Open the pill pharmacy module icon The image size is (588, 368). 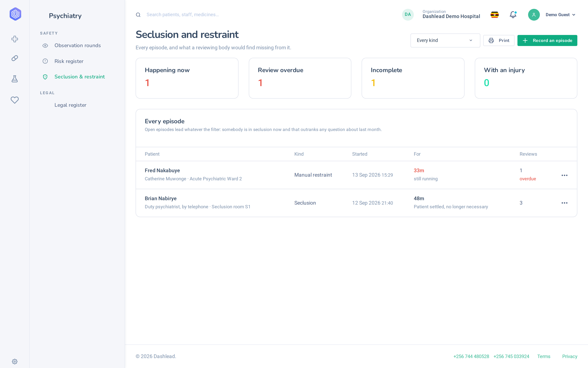15,58
